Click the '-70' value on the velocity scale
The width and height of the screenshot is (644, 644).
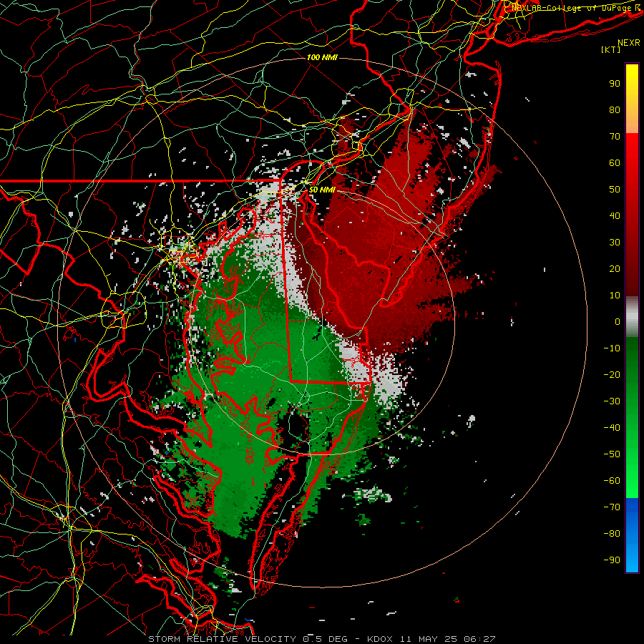(x=612, y=507)
